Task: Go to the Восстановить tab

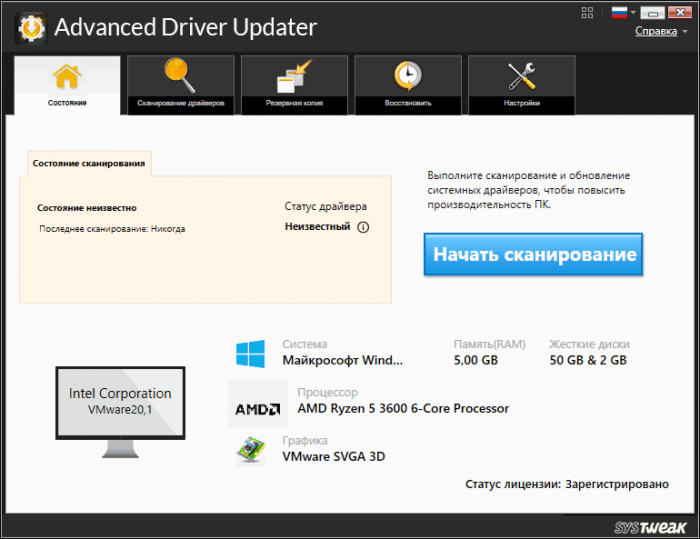Action: [408, 85]
